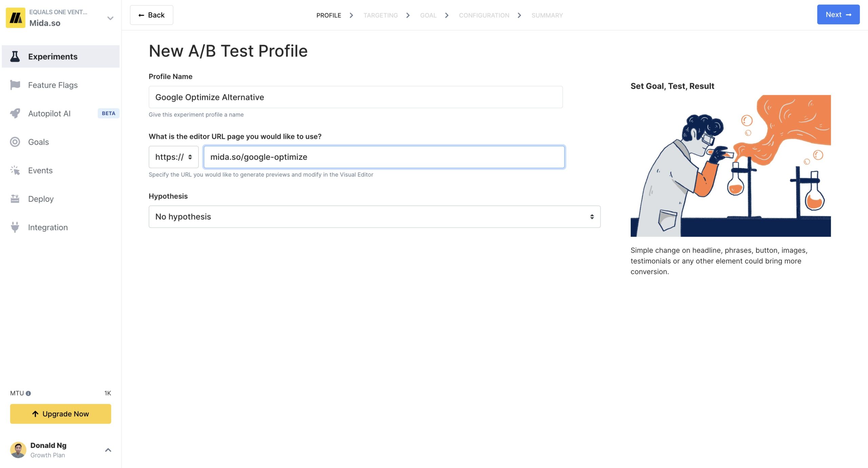Go to the Targeting step
This screenshot has width=868, height=468.
[x=380, y=15]
